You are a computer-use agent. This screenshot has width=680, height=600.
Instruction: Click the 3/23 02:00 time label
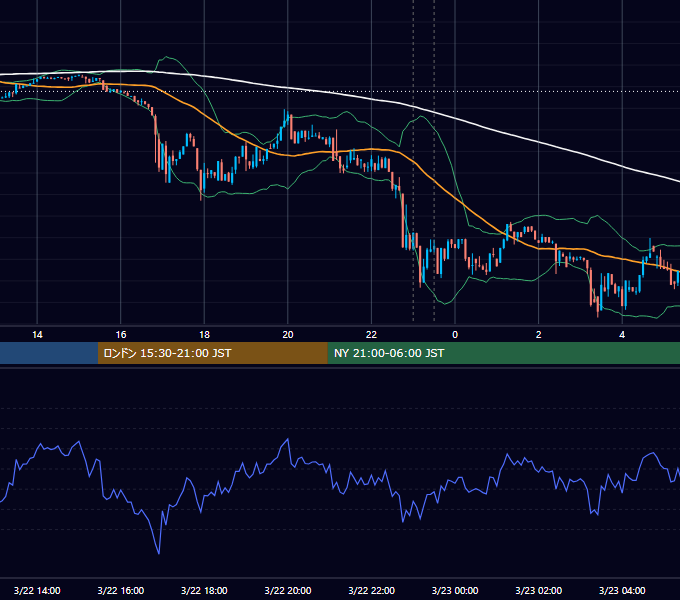539,590
